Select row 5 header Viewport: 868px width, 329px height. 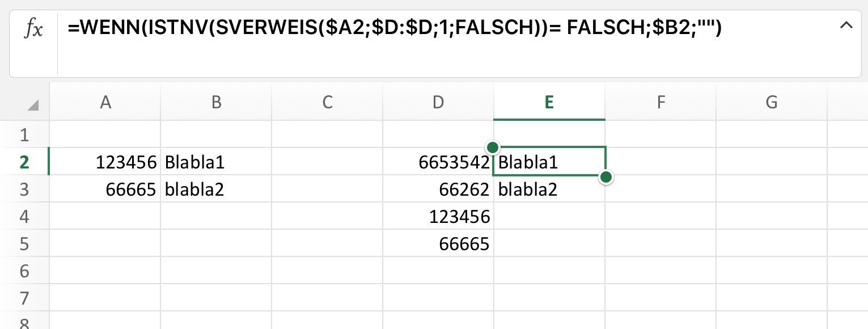pos(24,244)
